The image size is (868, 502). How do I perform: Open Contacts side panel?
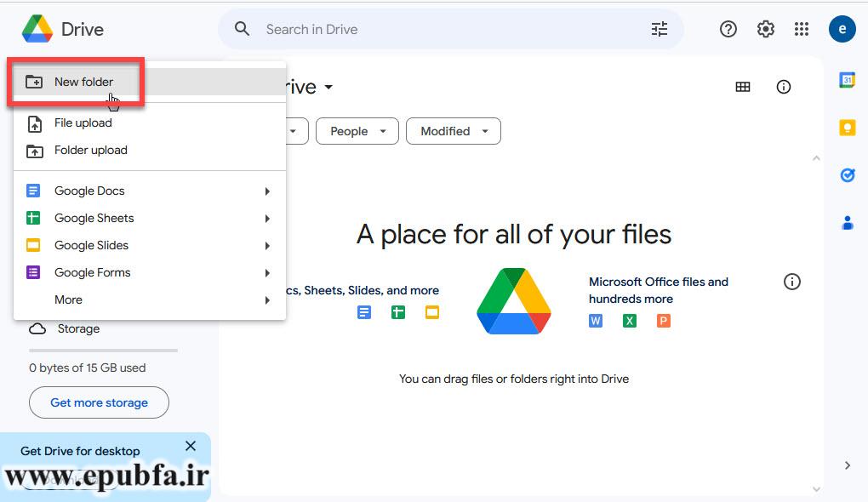(x=848, y=223)
